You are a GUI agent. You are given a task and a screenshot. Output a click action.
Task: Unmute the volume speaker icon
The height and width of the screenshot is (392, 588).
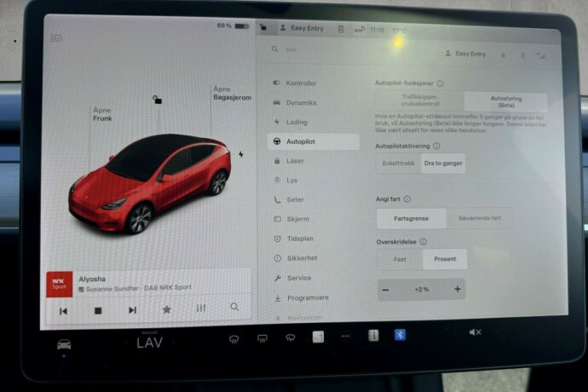tap(475, 332)
